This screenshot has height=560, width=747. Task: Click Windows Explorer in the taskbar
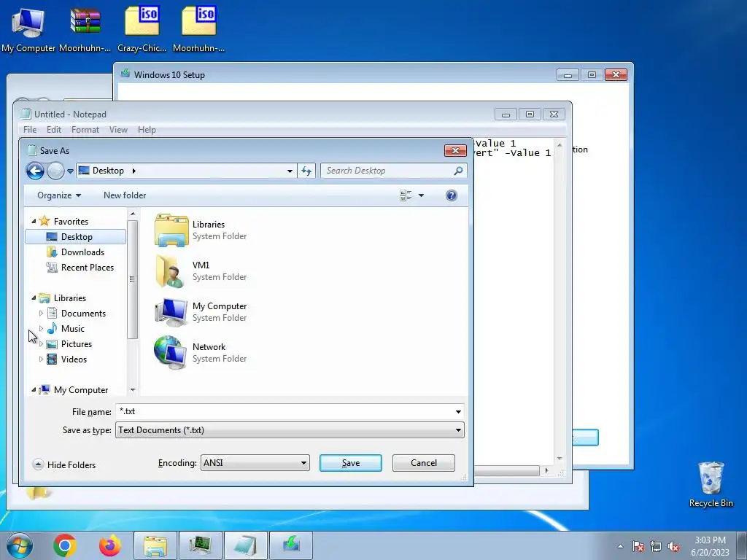[x=155, y=545]
